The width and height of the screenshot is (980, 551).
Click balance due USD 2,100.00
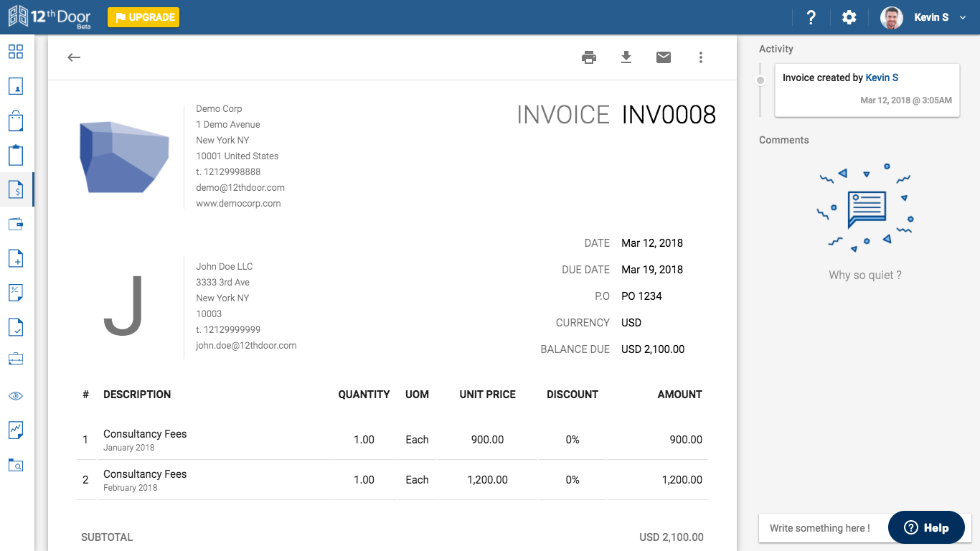point(653,349)
